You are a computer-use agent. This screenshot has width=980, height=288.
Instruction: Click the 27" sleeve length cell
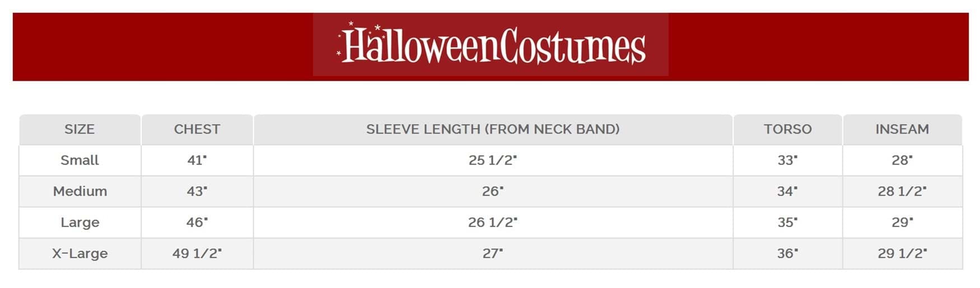click(x=493, y=253)
